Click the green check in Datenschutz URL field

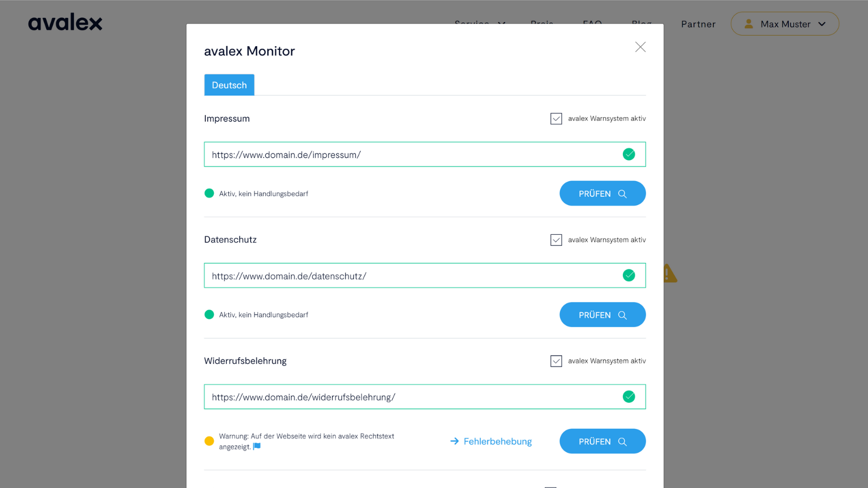[x=629, y=275]
